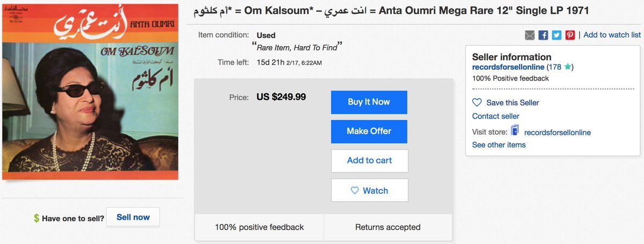The width and height of the screenshot is (644, 244).
Task: Open recordsforsellonline seller profile name
Action: tap(508, 67)
